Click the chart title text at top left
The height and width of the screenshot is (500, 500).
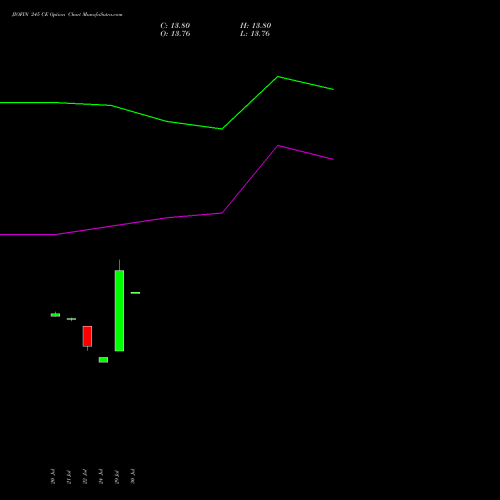coord(67,15)
